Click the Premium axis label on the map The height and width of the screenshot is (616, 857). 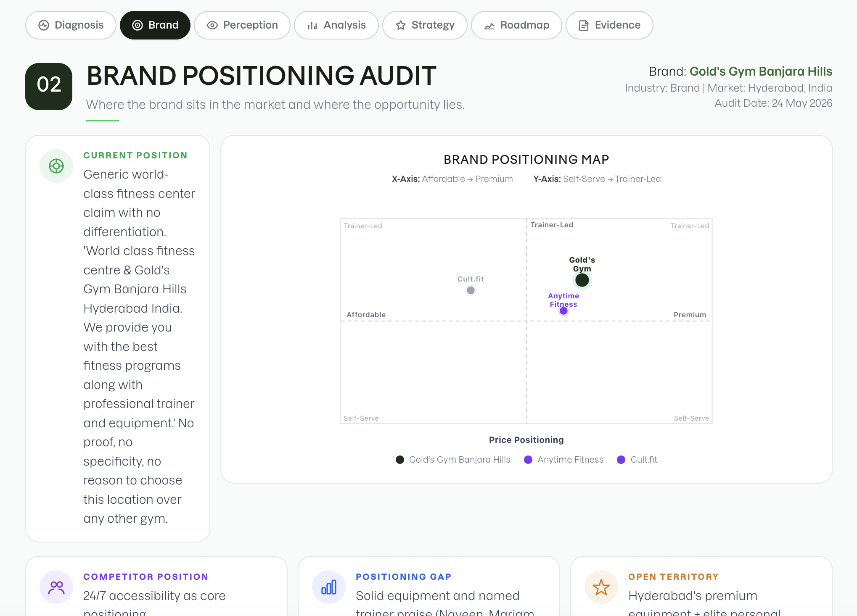click(x=690, y=315)
